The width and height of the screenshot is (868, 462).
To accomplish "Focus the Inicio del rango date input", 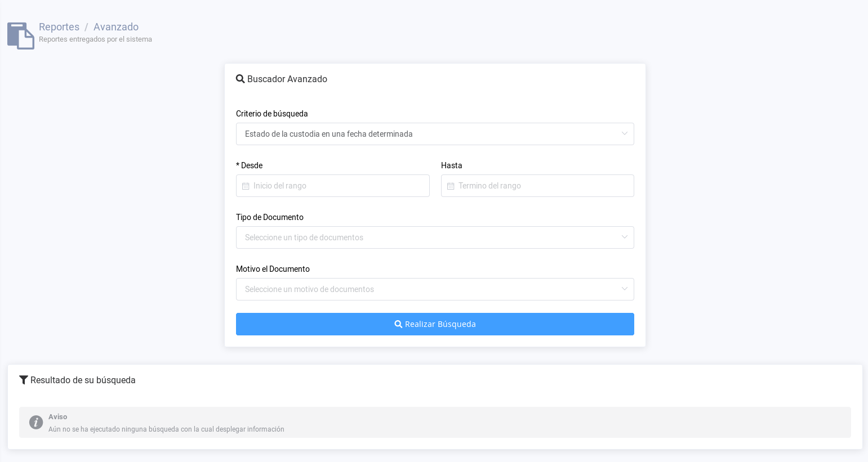I will (x=338, y=186).
